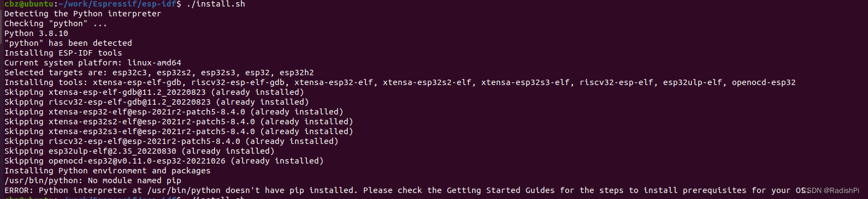The image size is (868, 199).
Task: Click the linux-amd64 platform text
Action: pyautogui.click(x=154, y=63)
